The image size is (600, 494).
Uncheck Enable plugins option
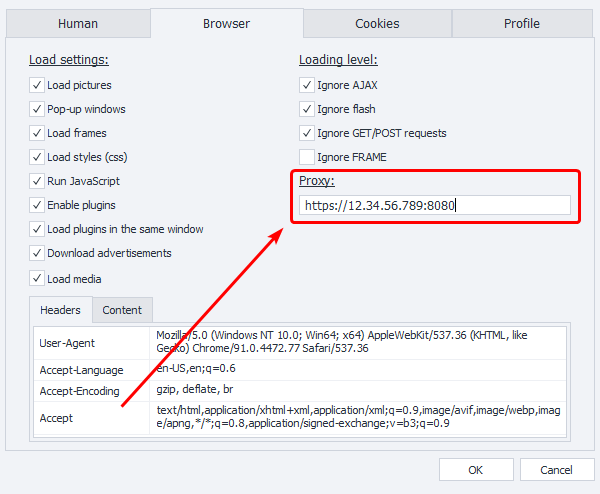tap(37, 205)
